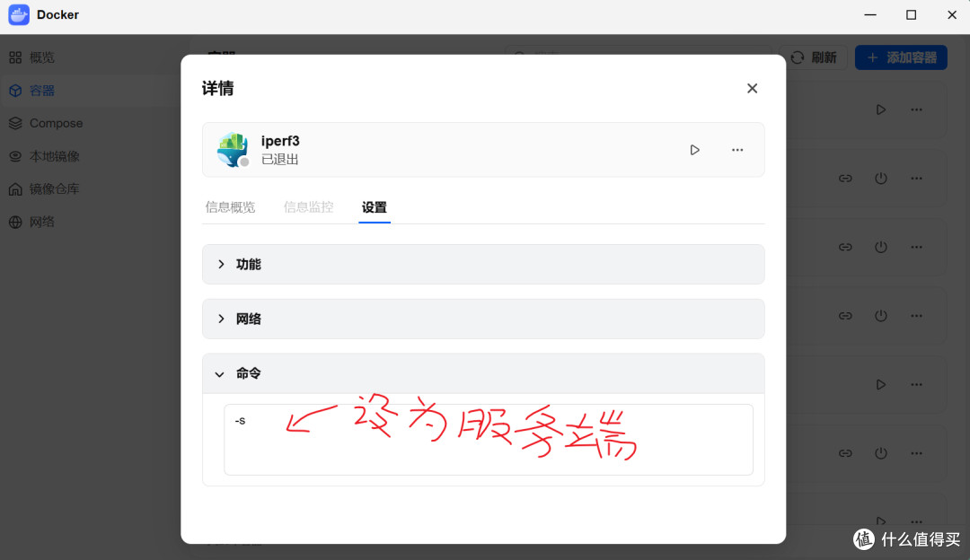Select the 设置 tab
This screenshot has width=970, height=560.
point(375,207)
